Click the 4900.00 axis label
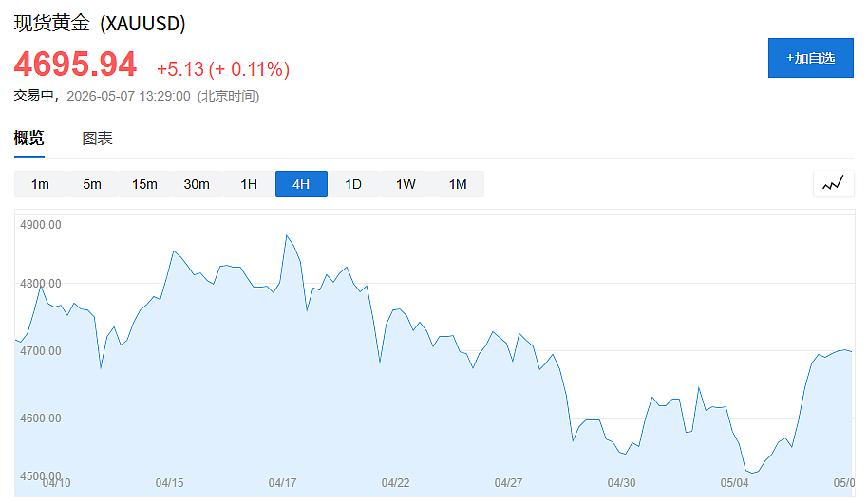This screenshot has height=503, width=868. tap(41, 225)
